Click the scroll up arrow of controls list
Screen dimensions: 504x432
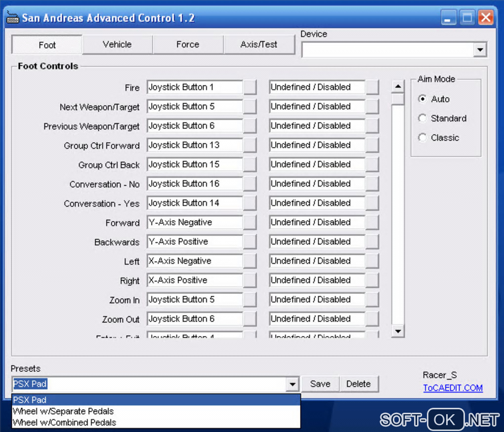coord(398,86)
